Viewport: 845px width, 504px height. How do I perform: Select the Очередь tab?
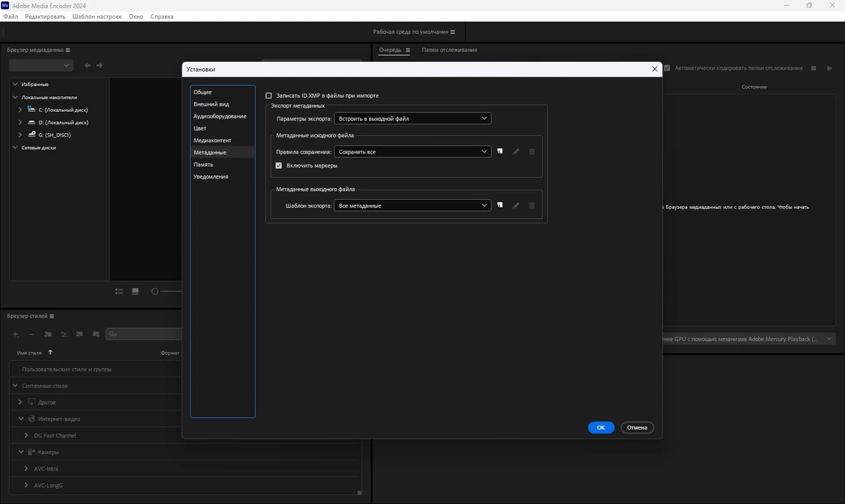coord(390,50)
